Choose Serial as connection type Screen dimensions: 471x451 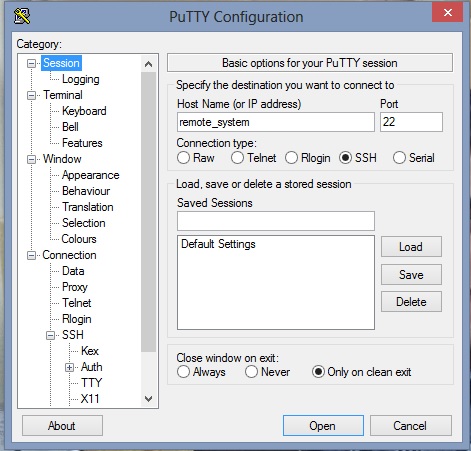[x=399, y=158]
